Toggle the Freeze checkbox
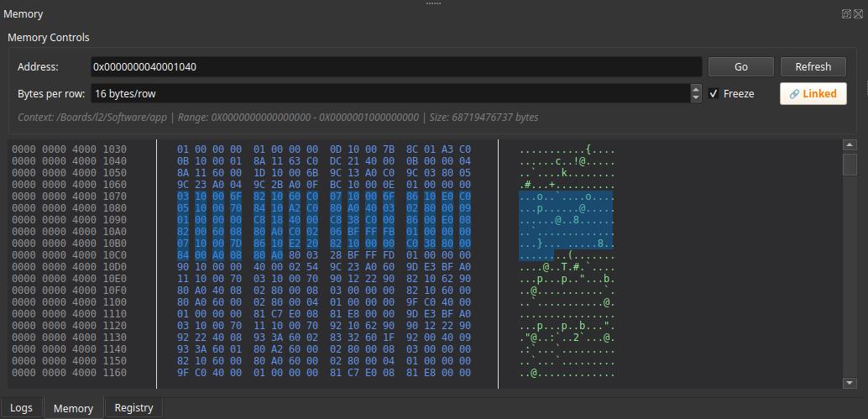Viewport: 868px width, 419px height. coord(714,93)
